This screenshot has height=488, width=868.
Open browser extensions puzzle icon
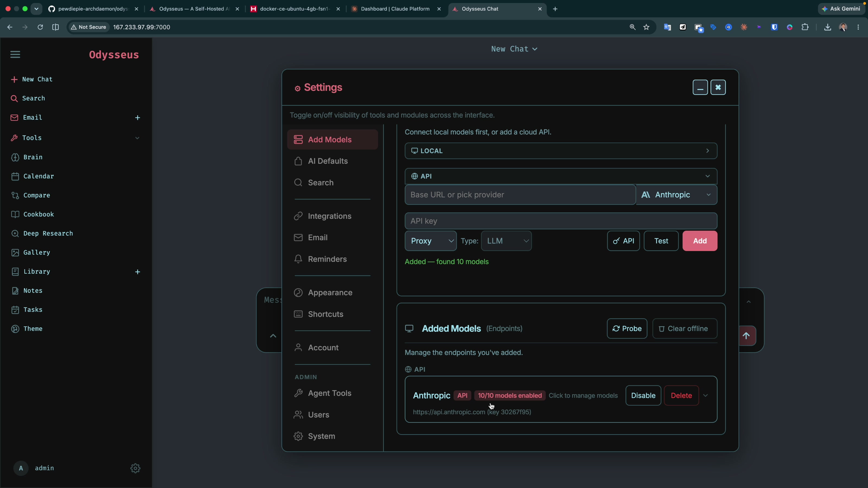[x=805, y=27]
